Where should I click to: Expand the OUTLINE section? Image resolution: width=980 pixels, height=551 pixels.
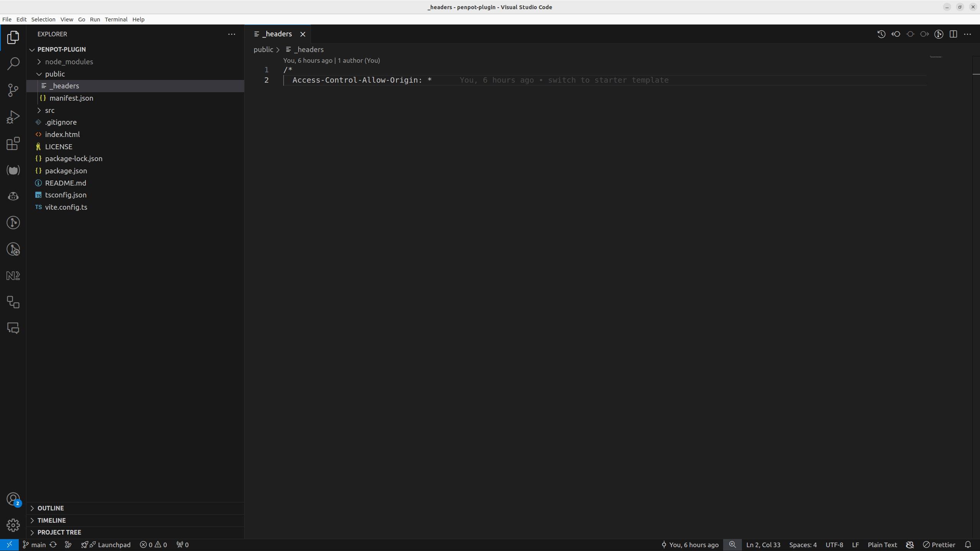(51, 508)
